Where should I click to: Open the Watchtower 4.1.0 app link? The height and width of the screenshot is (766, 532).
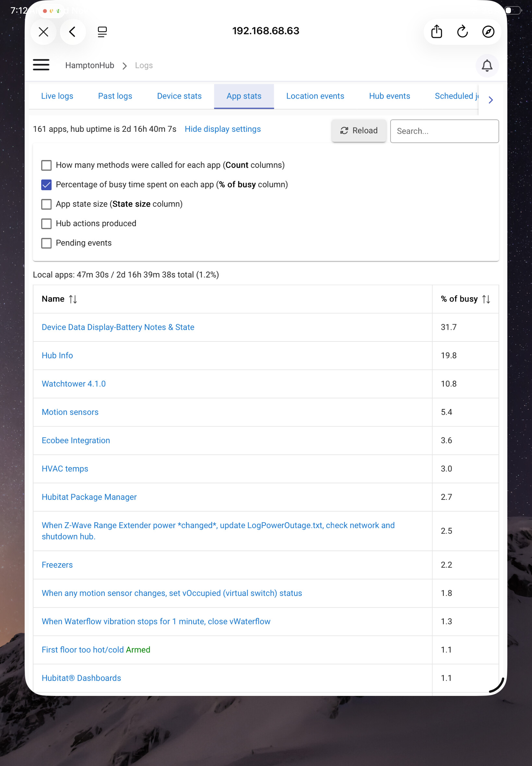coord(74,384)
